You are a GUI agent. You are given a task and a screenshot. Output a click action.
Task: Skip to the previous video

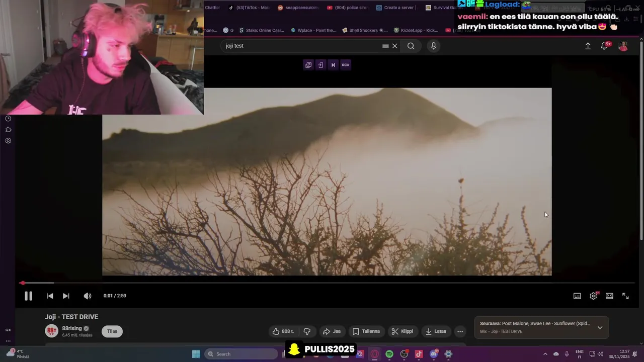[50, 296]
